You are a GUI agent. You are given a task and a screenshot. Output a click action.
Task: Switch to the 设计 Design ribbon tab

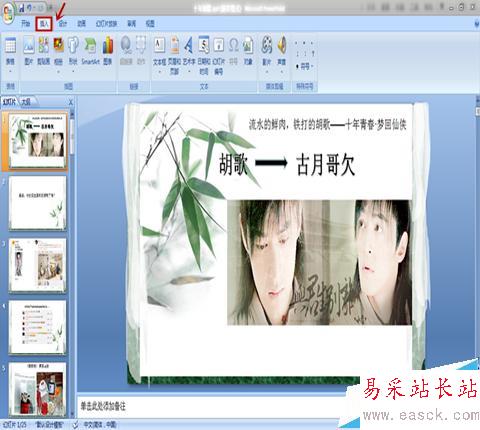click(63, 24)
